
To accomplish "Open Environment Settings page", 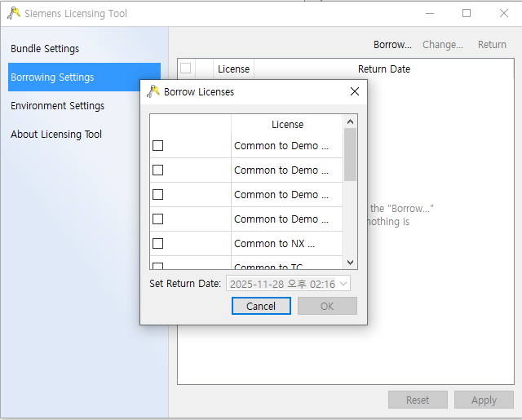I will tap(57, 106).
